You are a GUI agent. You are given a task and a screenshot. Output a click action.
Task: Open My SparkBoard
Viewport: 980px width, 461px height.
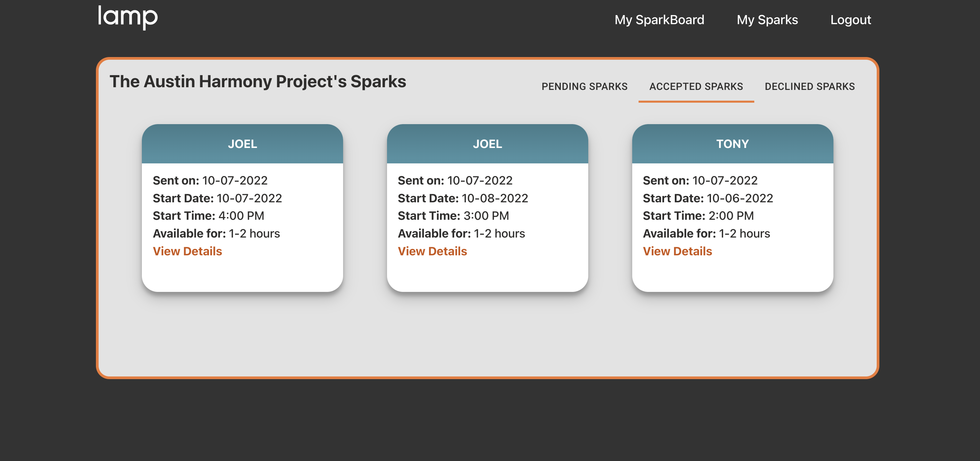(x=659, y=20)
